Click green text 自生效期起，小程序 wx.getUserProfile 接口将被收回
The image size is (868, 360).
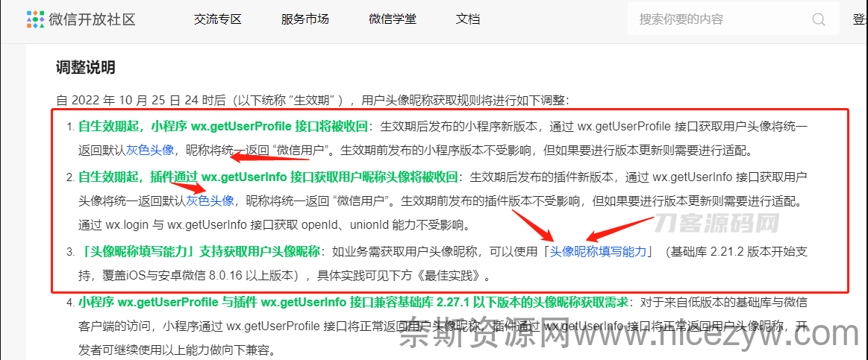[x=223, y=125]
